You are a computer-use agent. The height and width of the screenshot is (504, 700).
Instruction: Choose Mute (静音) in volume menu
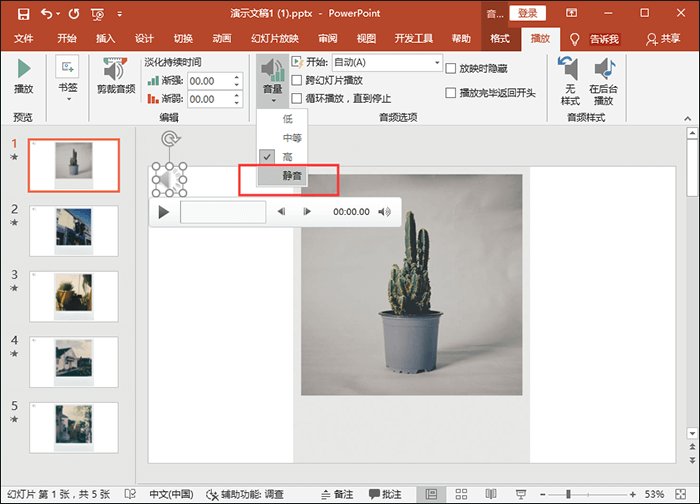click(292, 176)
